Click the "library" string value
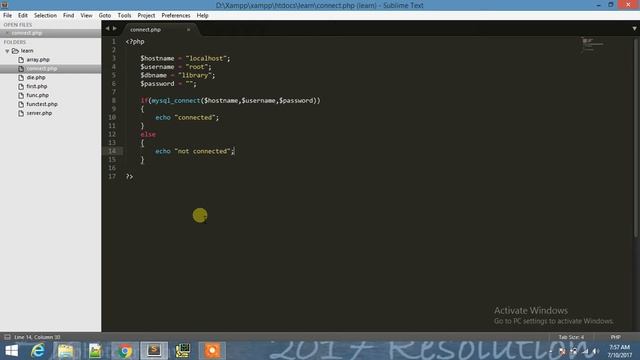The image size is (640, 360). coord(195,75)
